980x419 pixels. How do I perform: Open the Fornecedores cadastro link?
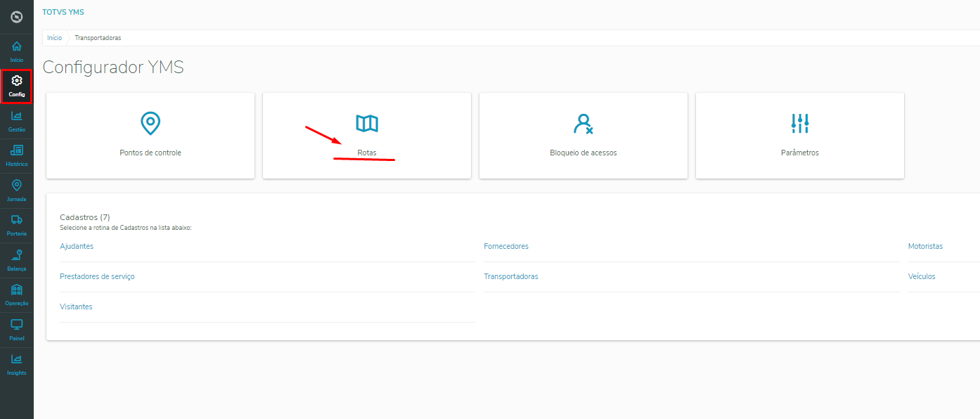tap(506, 246)
